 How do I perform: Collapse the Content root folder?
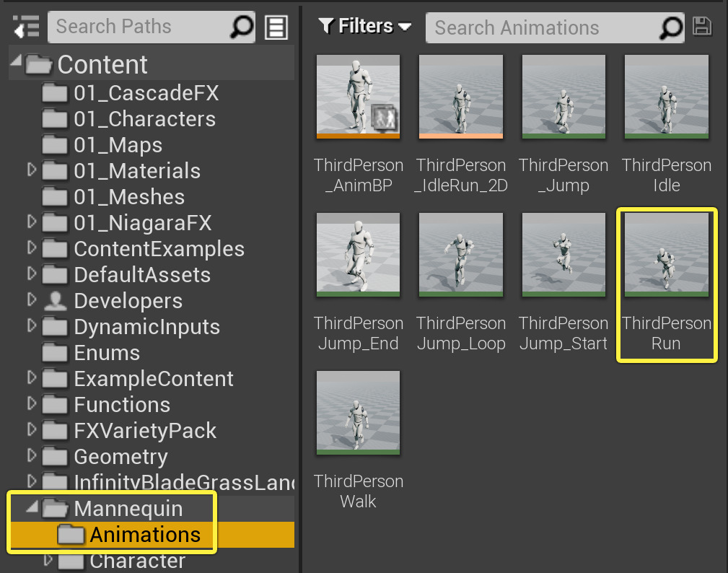[15, 64]
